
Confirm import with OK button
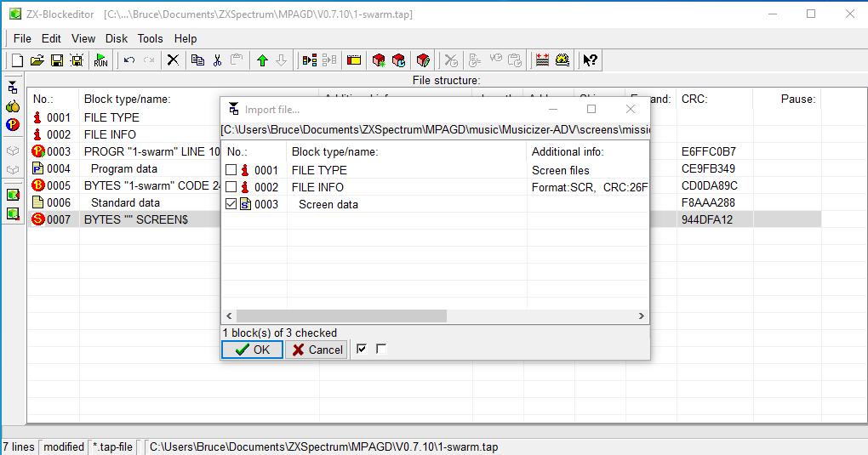253,350
